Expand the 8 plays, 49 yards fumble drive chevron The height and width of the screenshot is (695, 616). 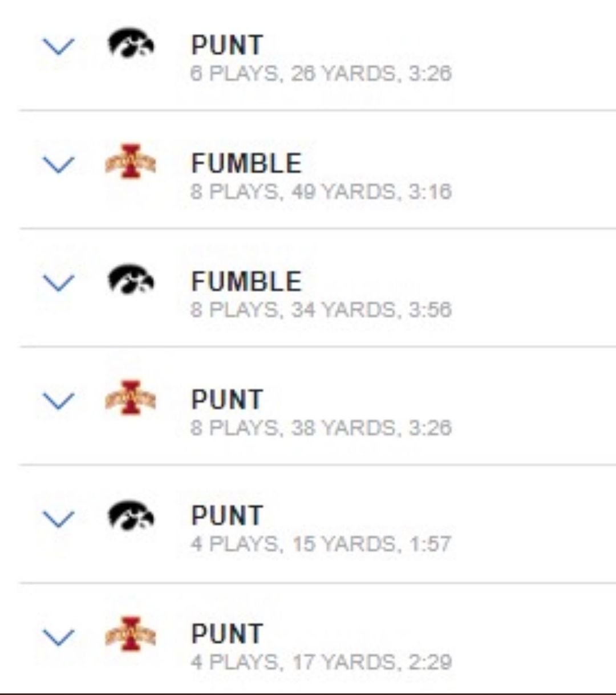pos(59,165)
